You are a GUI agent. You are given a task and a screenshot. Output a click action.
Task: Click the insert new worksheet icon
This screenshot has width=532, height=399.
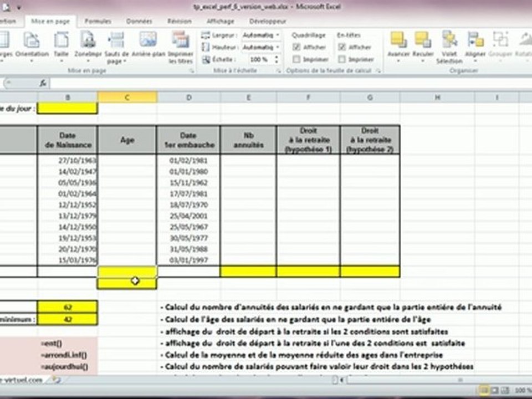point(56,380)
